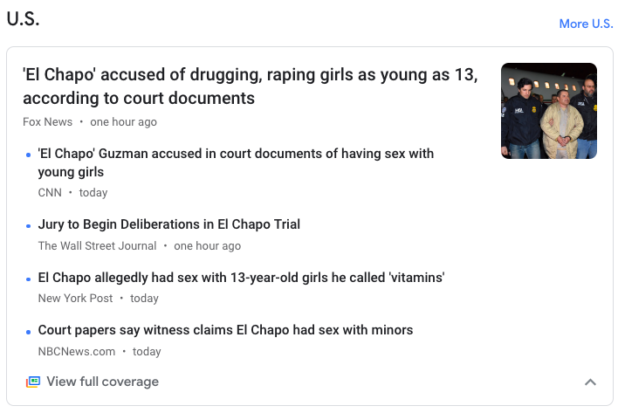Click the NBCNews.com source label
Image resolution: width=618 pixels, height=413 pixels.
click(76, 351)
